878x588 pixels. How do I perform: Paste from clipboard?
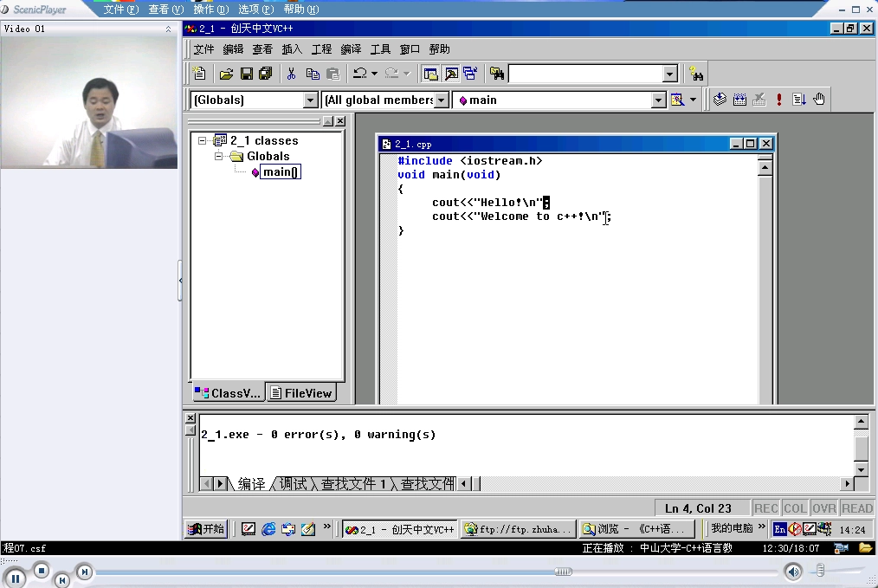pos(332,73)
